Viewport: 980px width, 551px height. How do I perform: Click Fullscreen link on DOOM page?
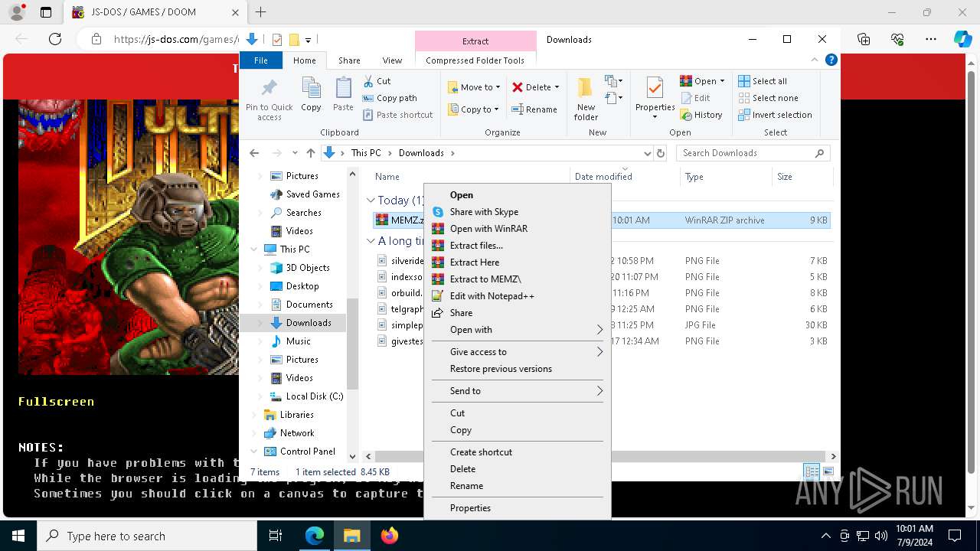[57, 401]
